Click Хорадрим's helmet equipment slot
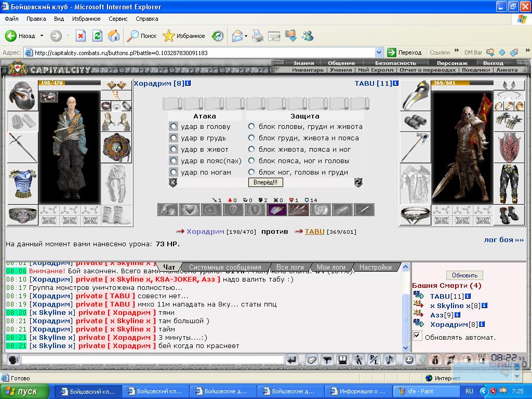 coord(22,96)
